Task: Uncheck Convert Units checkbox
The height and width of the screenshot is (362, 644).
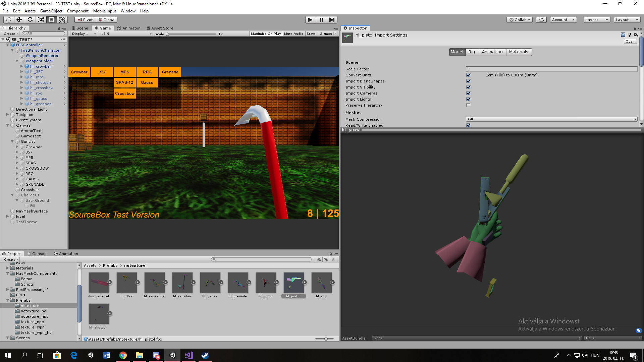Action: pyautogui.click(x=468, y=75)
